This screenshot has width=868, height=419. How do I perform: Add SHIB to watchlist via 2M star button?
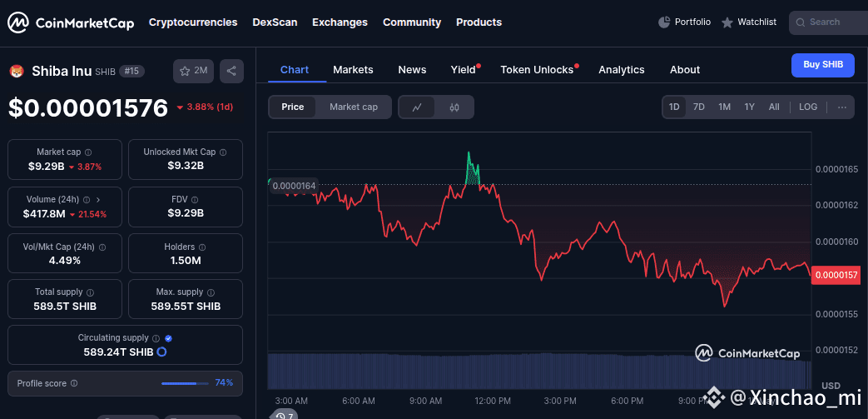[x=193, y=71]
